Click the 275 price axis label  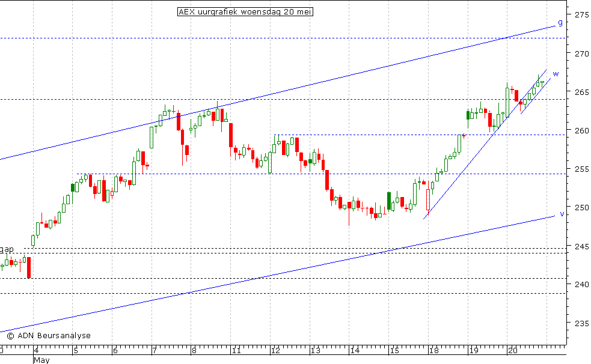(x=581, y=14)
